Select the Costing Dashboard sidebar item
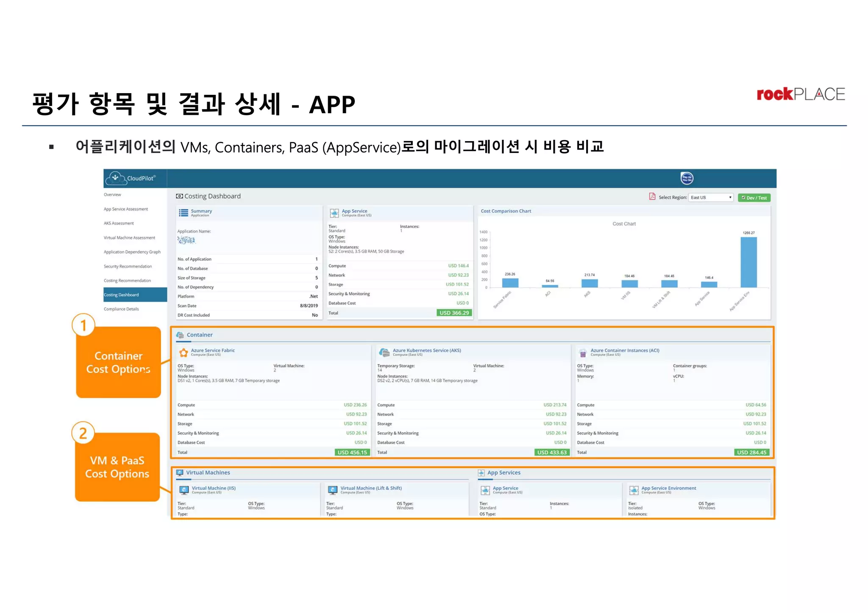Screen dimensions: 868x613 click(121, 295)
